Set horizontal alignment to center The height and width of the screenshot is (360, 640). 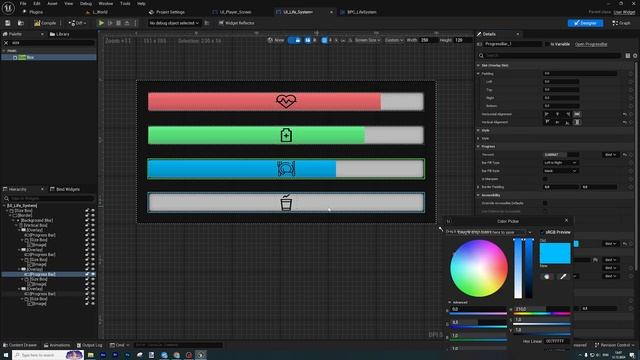click(x=557, y=114)
